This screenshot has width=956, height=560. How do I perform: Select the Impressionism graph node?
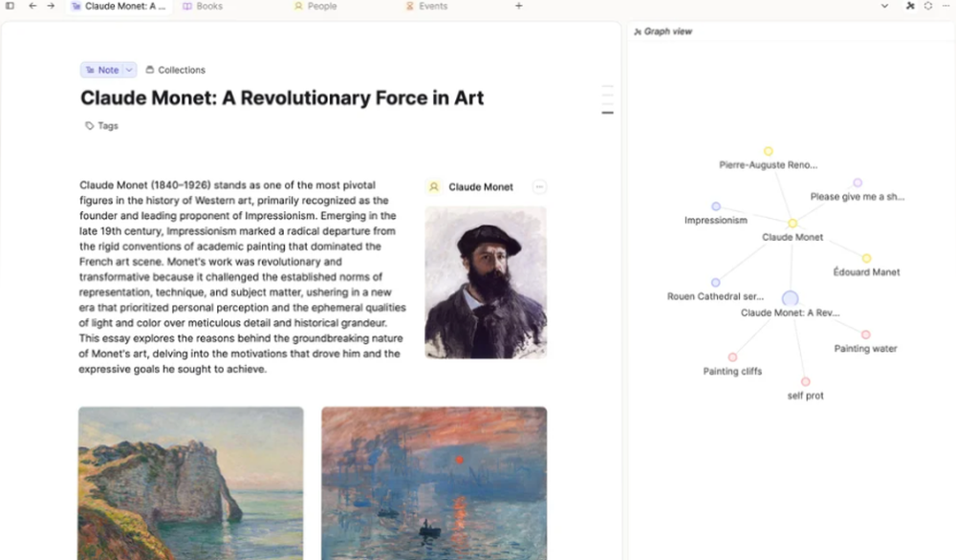click(x=716, y=206)
